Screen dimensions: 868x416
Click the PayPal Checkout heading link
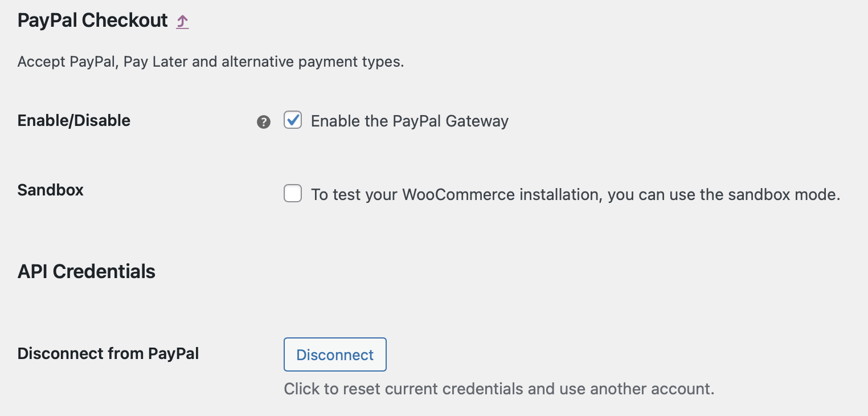click(92, 21)
